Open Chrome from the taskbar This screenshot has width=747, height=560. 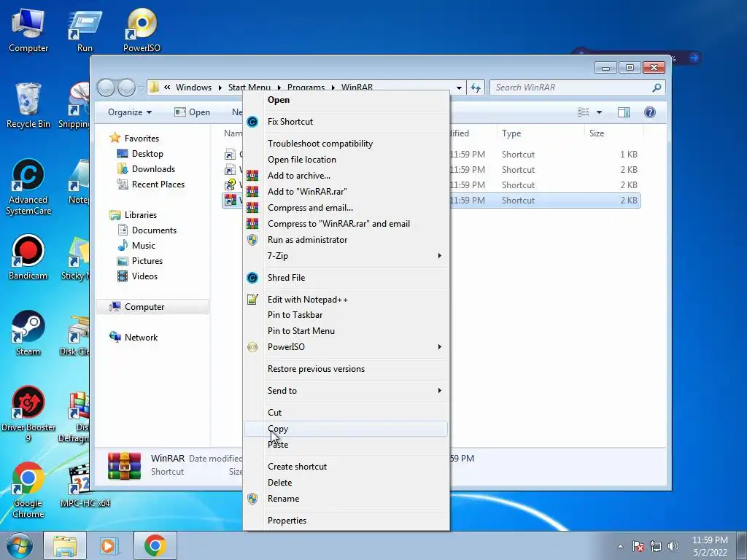tap(155, 545)
